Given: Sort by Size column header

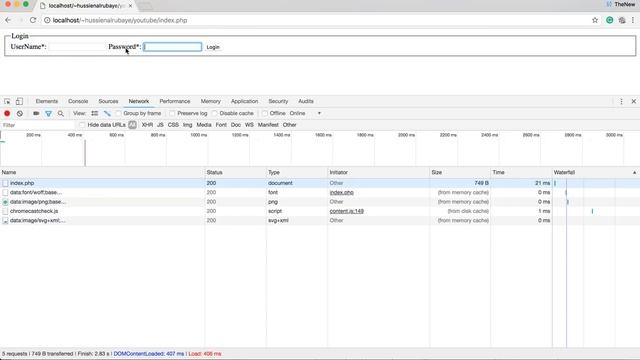Looking at the screenshot, I should pos(460,173).
